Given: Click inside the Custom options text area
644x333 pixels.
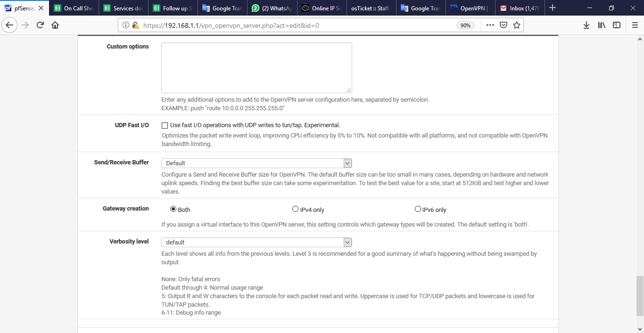Looking at the screenshot, I should (256, 68).
